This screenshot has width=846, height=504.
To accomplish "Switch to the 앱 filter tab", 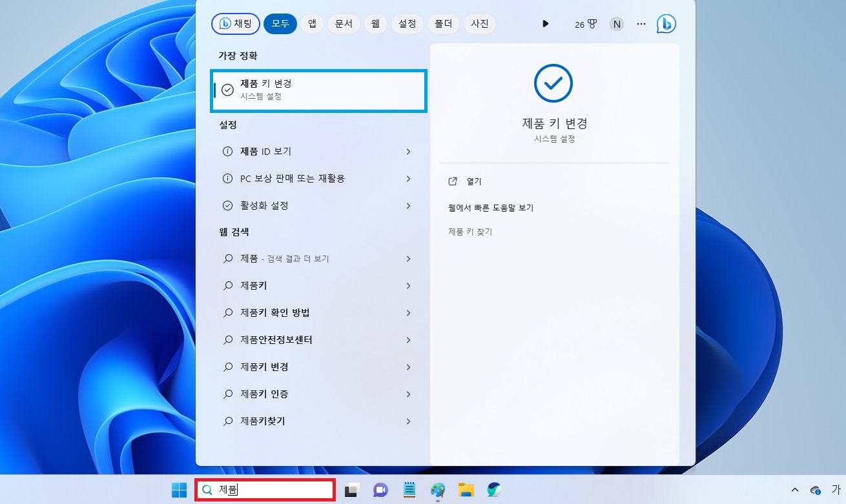I will click(312, 24).
